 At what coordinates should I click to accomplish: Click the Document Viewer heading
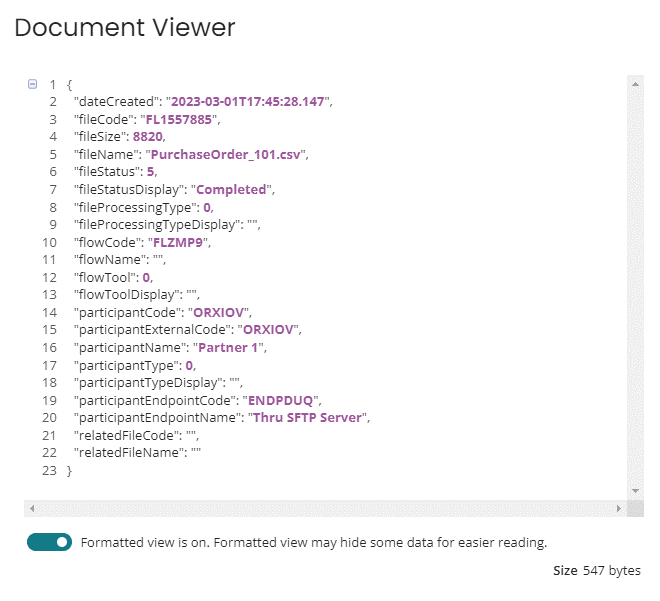point(125,28)
